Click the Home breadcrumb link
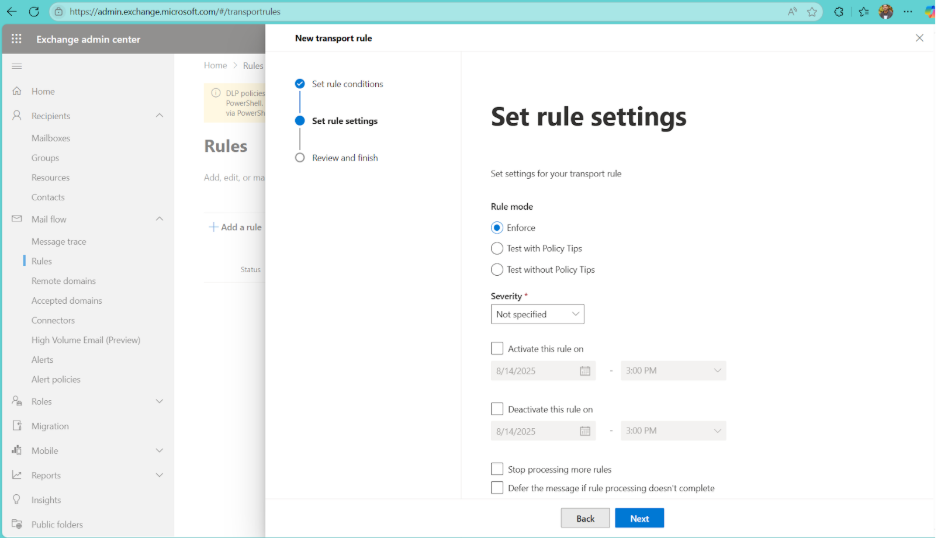This screenshot has height=538, width=936. 215,65
